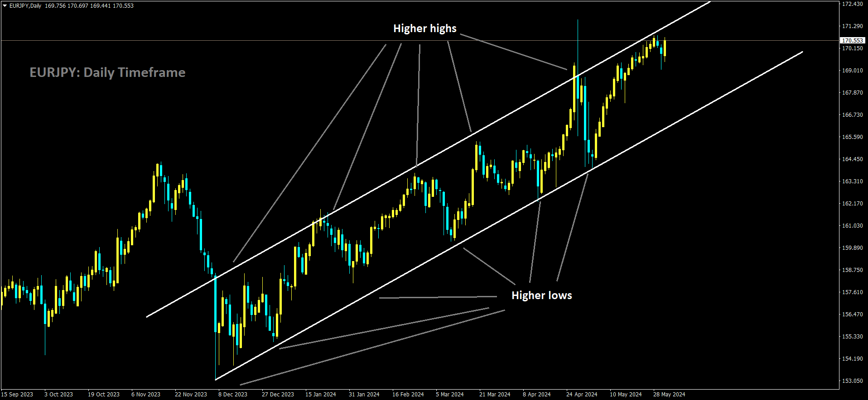Select the price level 159.890
868x400 pixels.
(x=852, y=248)
